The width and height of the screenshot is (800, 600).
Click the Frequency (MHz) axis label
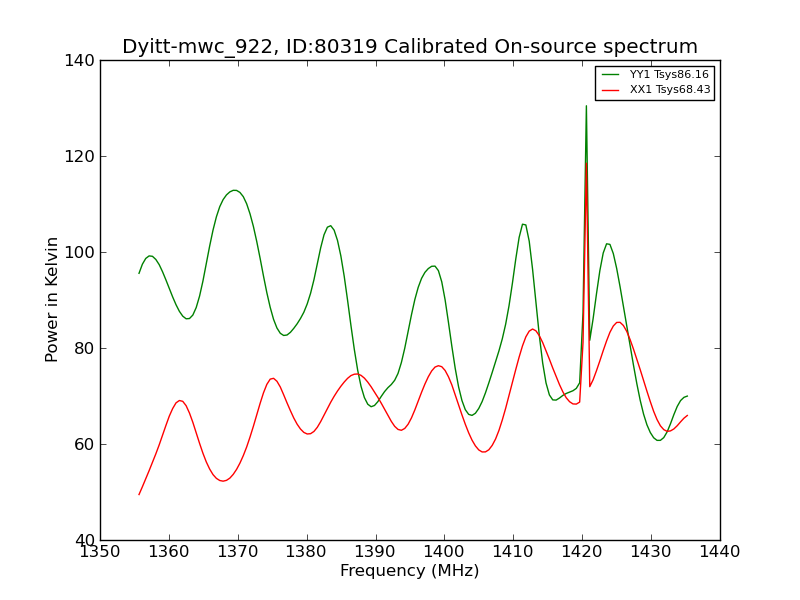[x=410, y=570]
